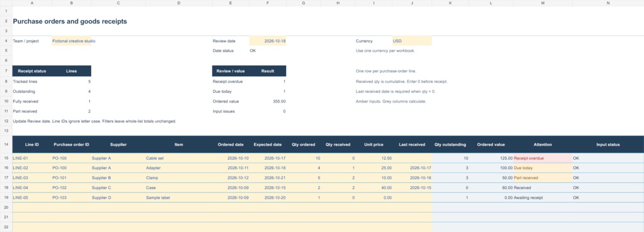Select the 'Awaiting receipt' attention cell
The image size is (644, 232).
coord(543,197)
